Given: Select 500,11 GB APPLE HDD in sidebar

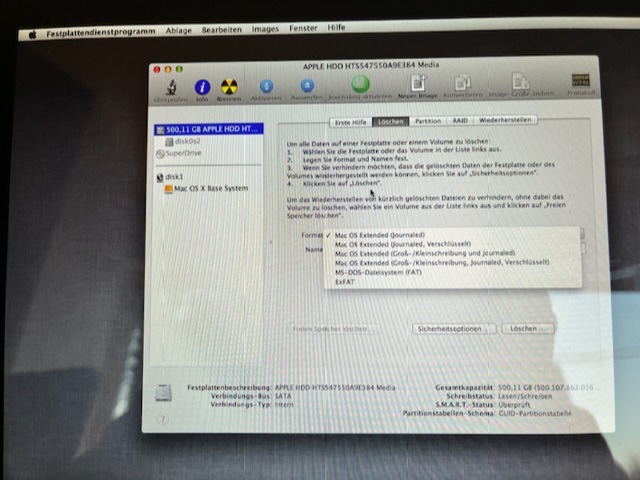Looking at the screenshot, I should [209, 129].
